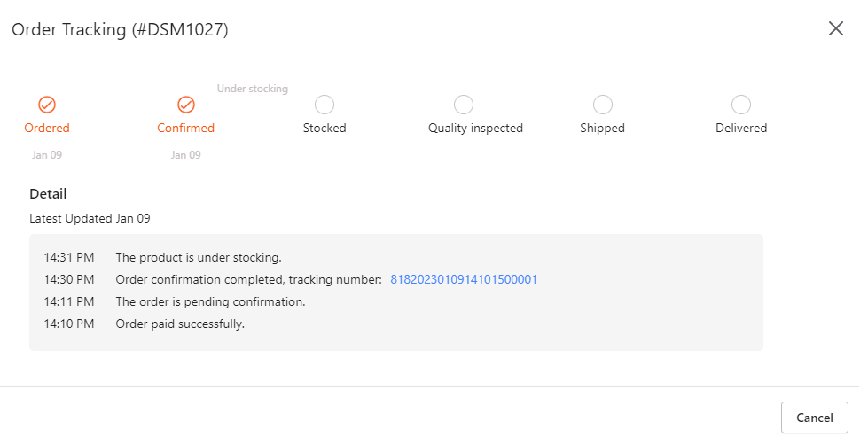The width and height of the screenshot is (868, 445).
Task: Click the Under stocking progress label
Action: pyautogui.click(x=253, y=89)
